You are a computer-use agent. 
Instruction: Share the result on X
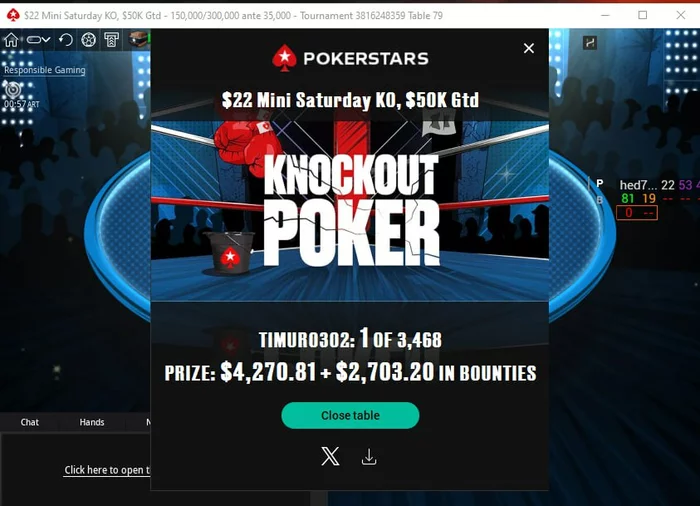pos(330,456)
